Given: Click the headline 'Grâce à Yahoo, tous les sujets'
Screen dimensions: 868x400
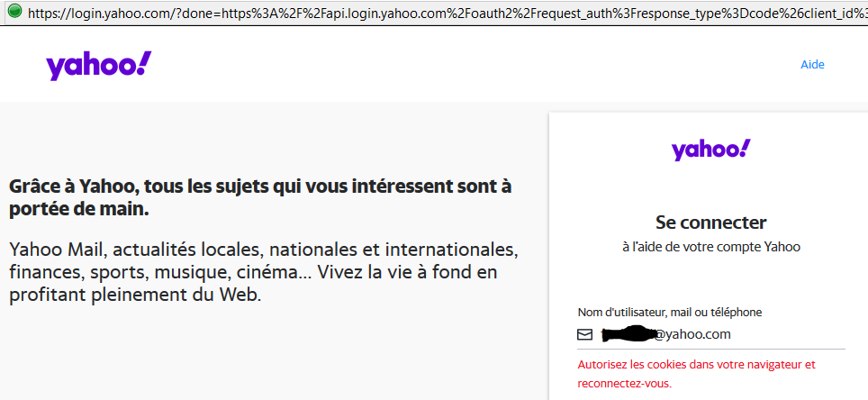Looking at the screenshot, I should coord(260,198).
